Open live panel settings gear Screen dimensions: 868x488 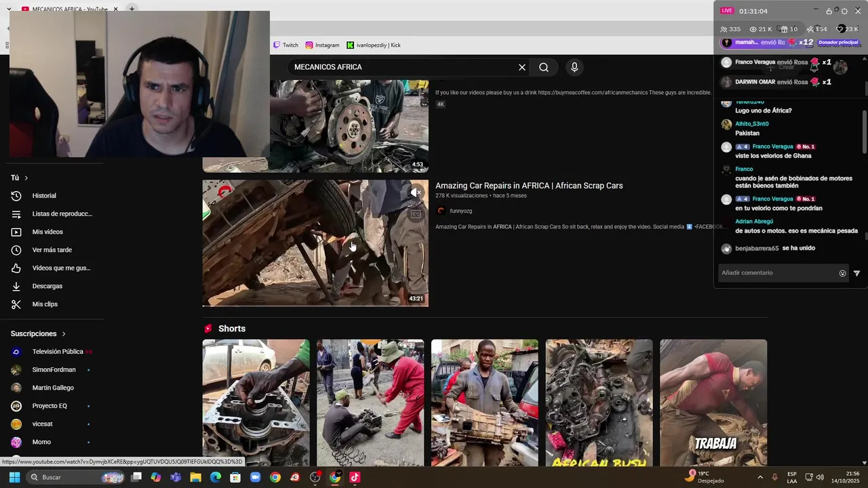[844, 11]
